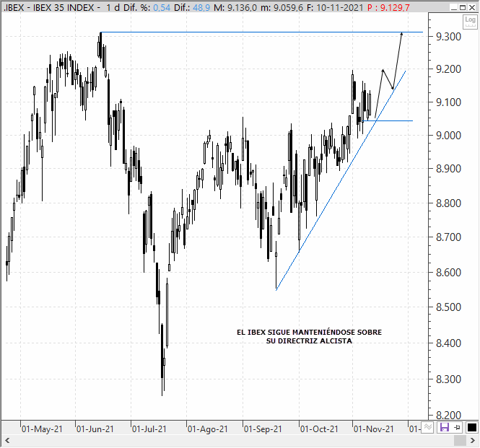Click the 9.200 price axis label
The width and height of the screenshot is (480, 448).
pyautogui.click(x=448, y=69)
